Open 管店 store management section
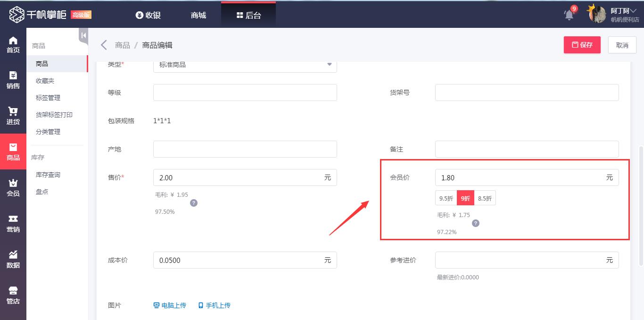Screen dimensions: 644x320 (x=13, y=295)
